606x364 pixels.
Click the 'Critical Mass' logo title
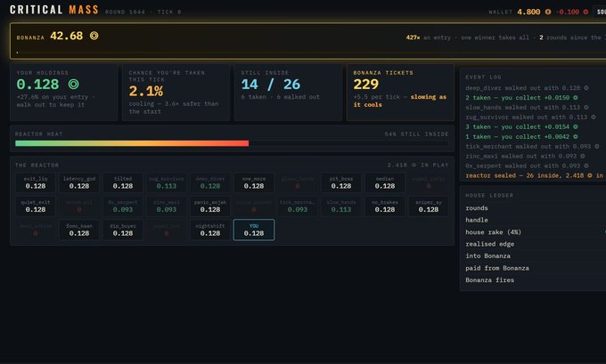click(54, 10)
